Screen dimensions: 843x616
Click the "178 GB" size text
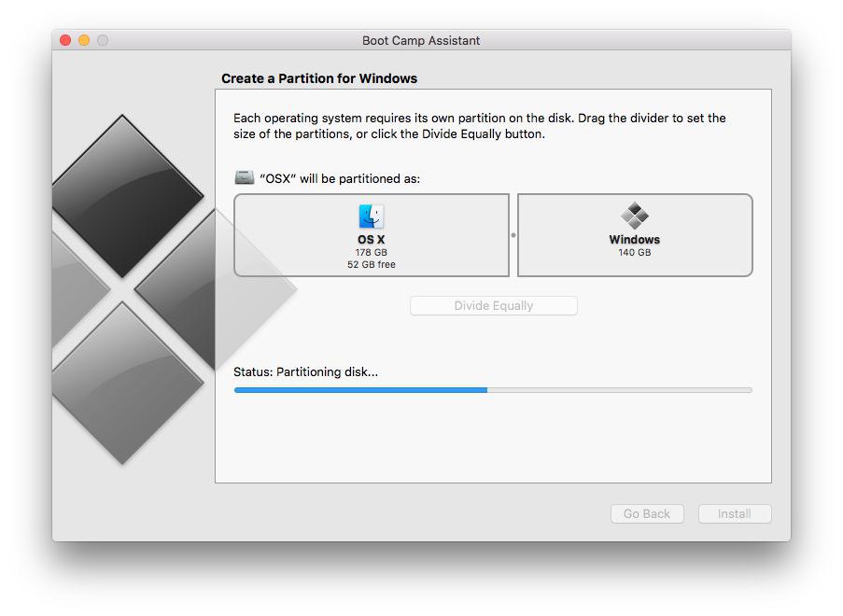tap(371, 253)
